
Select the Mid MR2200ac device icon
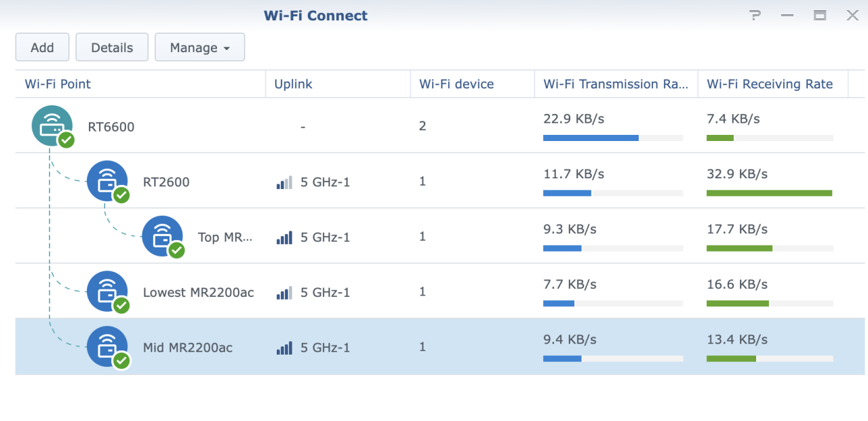107,346
